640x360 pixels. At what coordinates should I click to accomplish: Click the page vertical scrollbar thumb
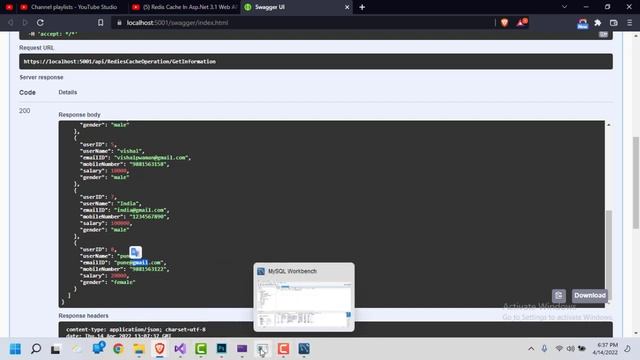[x=636, y=183]
